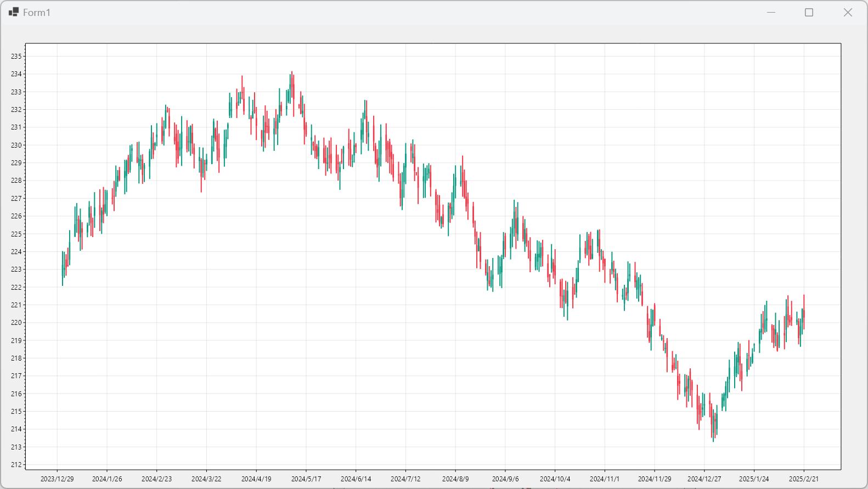This screenshot has height=489, width=868.
Task: Click the 212 label at y-axis bottom
Action: coord(16,465)
